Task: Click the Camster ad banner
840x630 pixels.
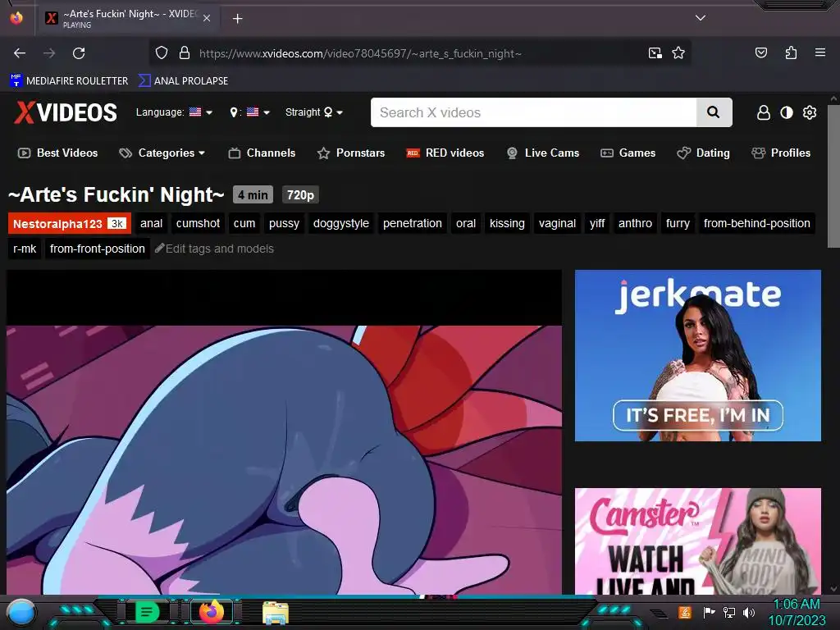Action: pos(697,541)
